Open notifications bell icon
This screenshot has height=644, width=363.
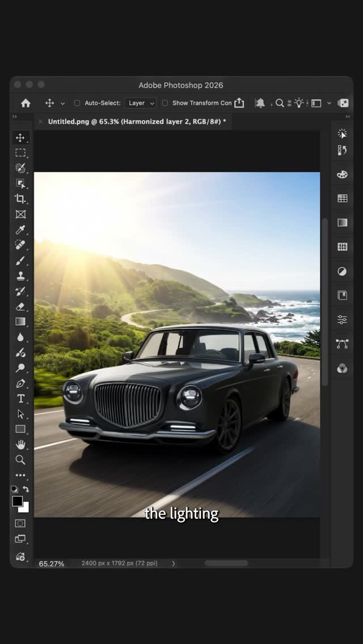click(260, 103)
